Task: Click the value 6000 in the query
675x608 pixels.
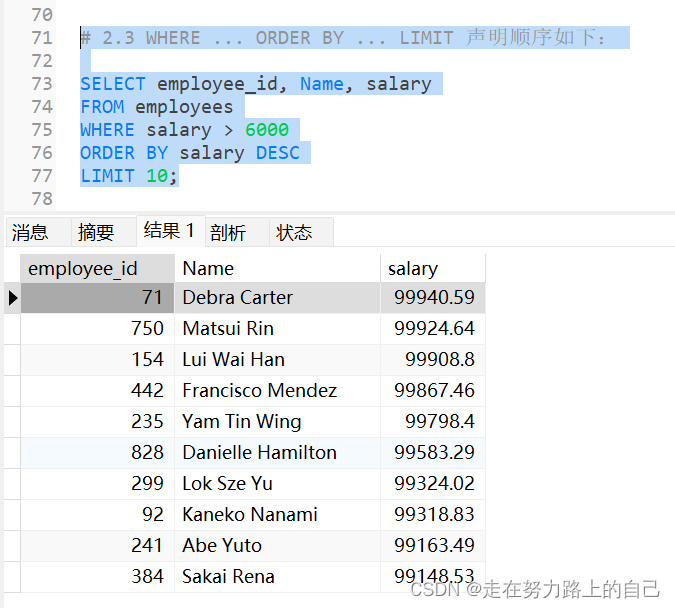Action: point(267,130)
